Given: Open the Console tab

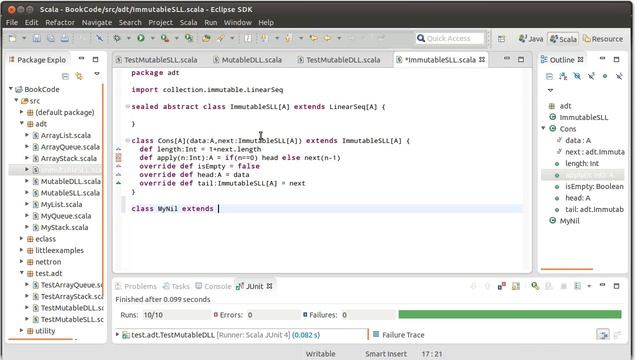Looking at the screenshot, I should [x=213, y=286].
